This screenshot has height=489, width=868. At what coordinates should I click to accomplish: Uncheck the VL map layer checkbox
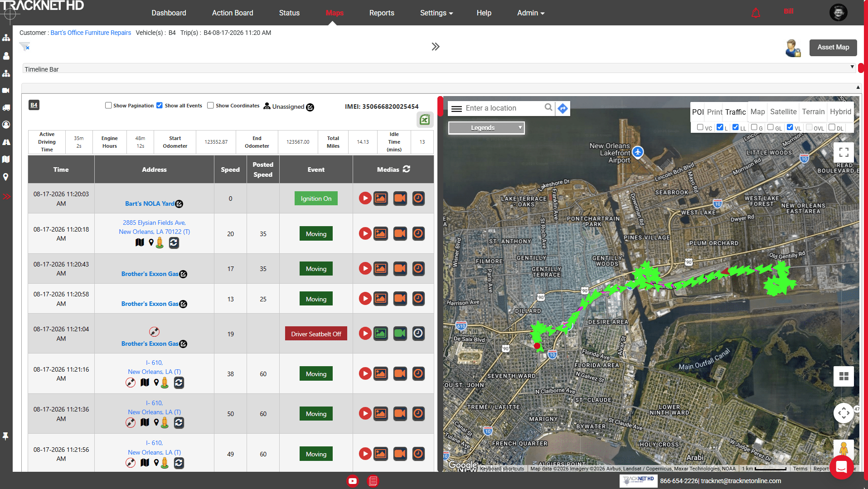pyautogui.click(x=790, y=127)
